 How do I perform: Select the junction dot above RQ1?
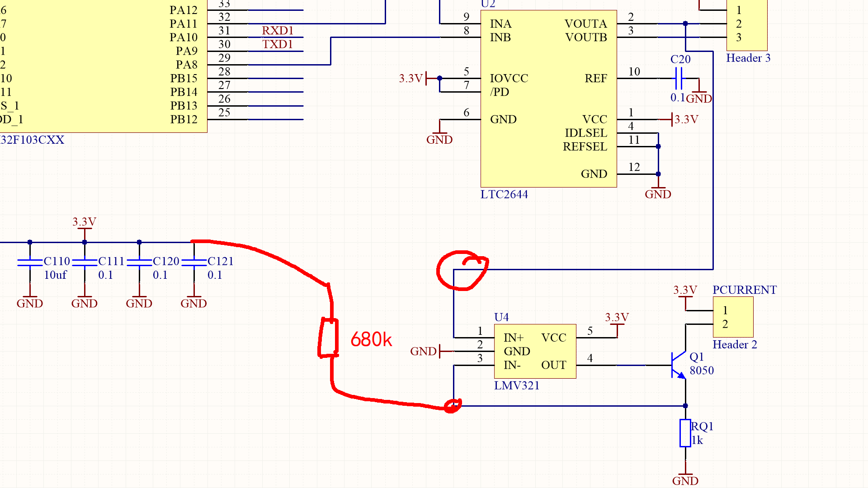685,406
